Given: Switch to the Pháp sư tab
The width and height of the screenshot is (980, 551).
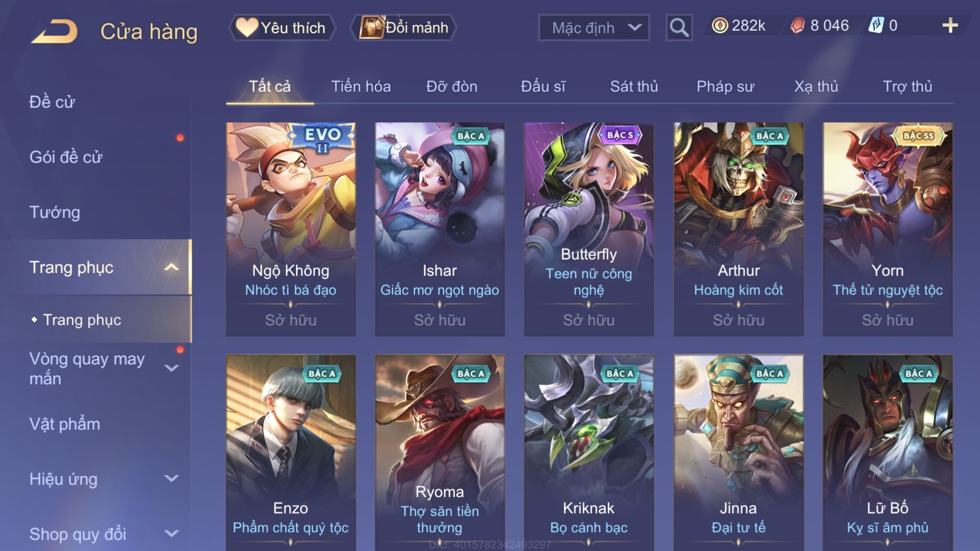Looking at the screenshot, I should pyautogui.click(x=725, y=86).
